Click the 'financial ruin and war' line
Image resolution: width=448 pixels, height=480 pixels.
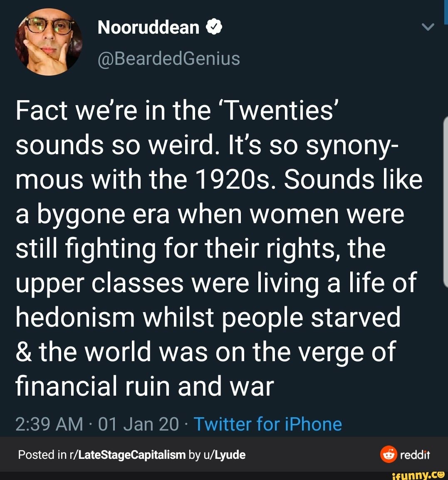click(145, 386)
